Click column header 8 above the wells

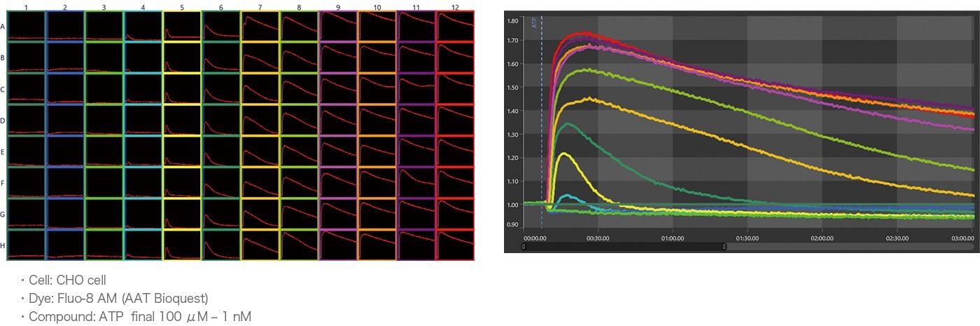click(299, 7)
